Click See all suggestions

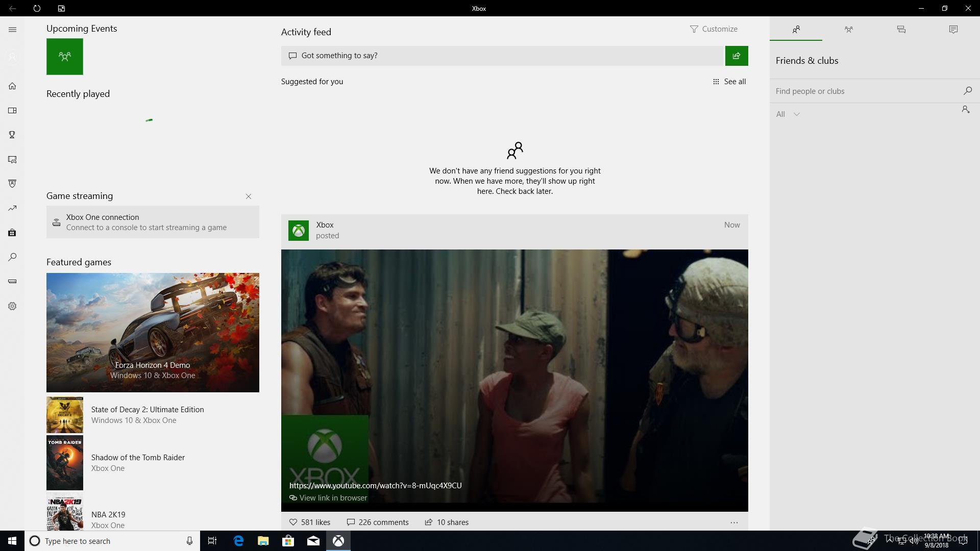point(729,82)
